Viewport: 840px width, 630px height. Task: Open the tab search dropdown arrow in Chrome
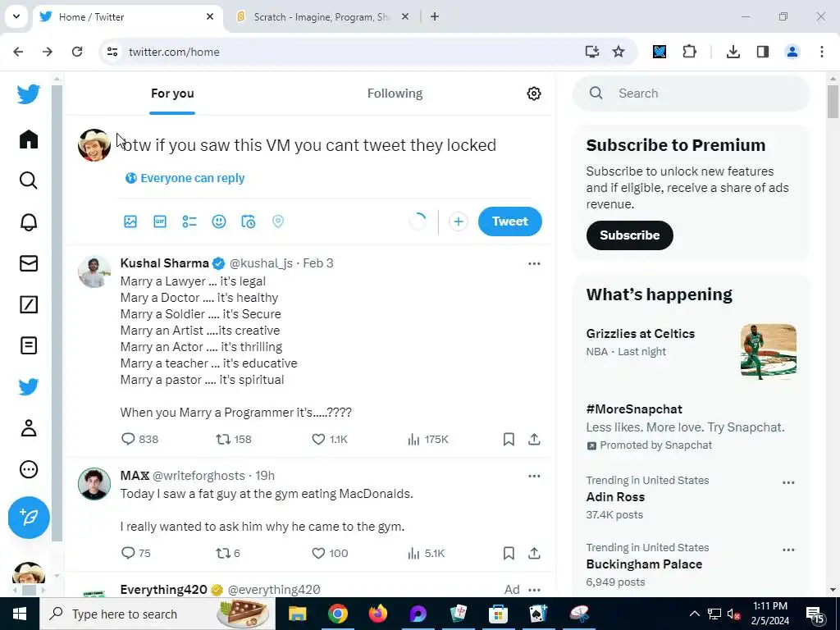coord(16,16)
